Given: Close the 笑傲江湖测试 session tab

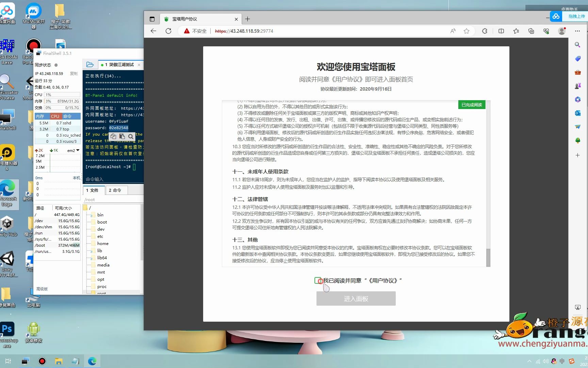Looking at the screenshot, I should pyautogui.click(x=139, y=65).
